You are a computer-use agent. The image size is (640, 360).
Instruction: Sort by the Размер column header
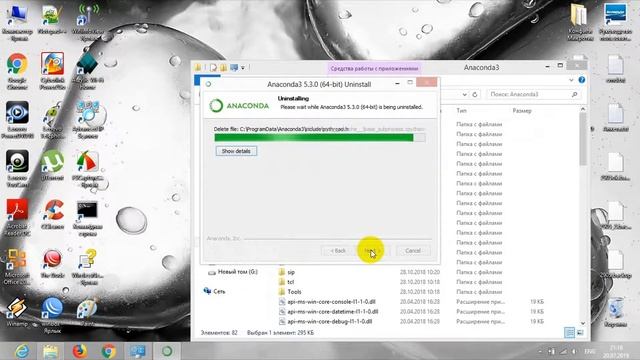[522, 111]
